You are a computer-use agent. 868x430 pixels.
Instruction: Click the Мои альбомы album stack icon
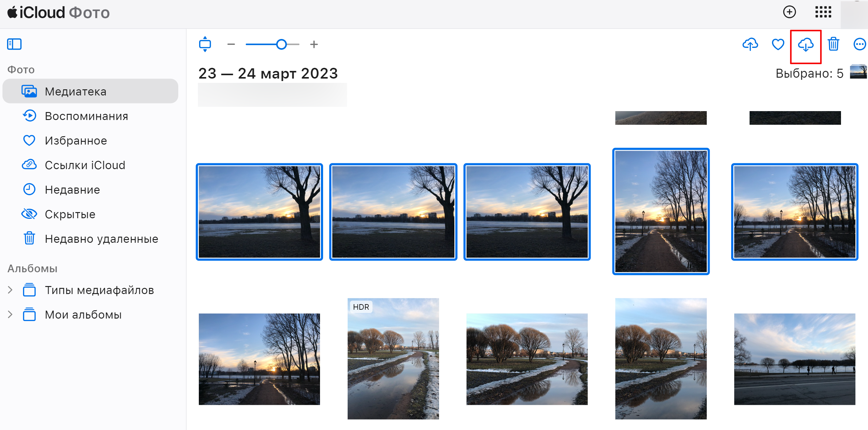click(29, 314)
